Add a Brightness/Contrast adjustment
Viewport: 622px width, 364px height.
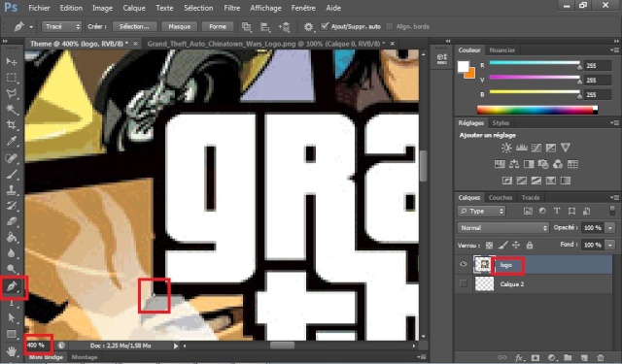click(506, 149)
